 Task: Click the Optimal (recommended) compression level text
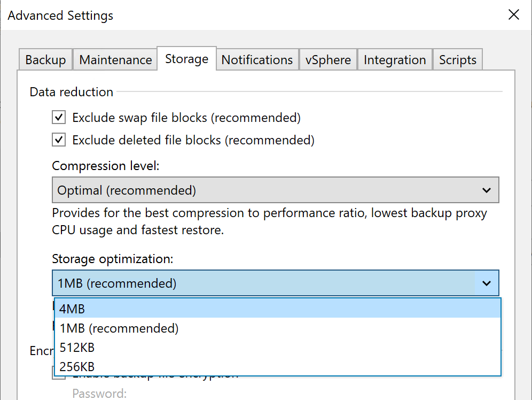tap(127, 190)
